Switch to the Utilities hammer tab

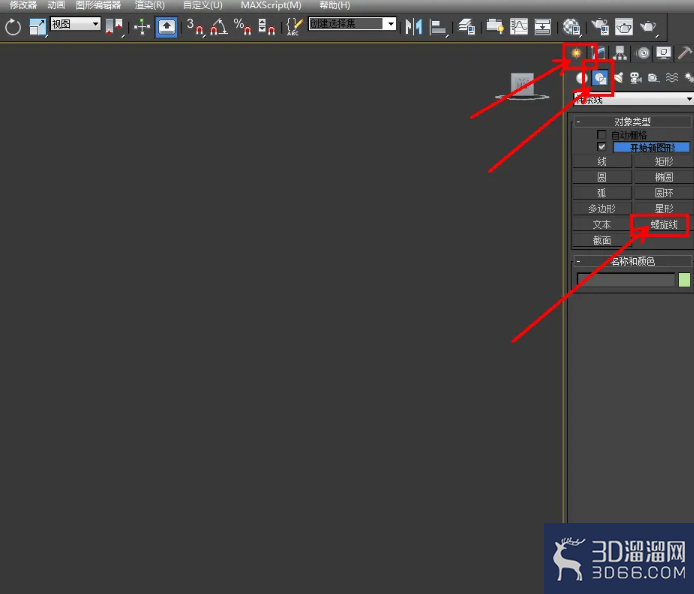(685, 53)
